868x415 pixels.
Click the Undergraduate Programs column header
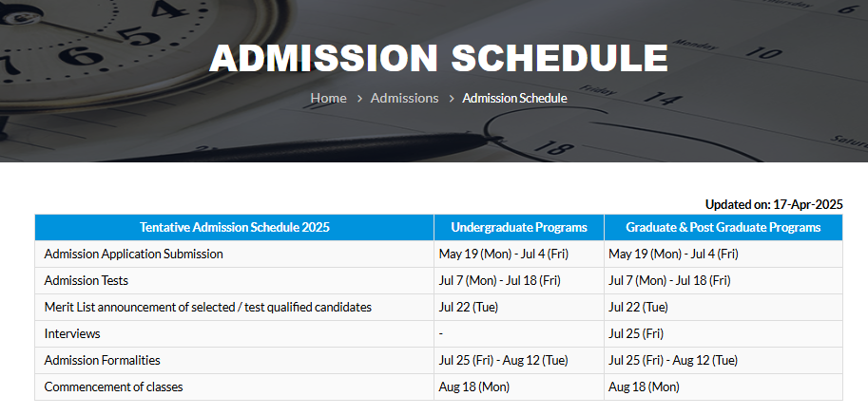coord(519,227)
